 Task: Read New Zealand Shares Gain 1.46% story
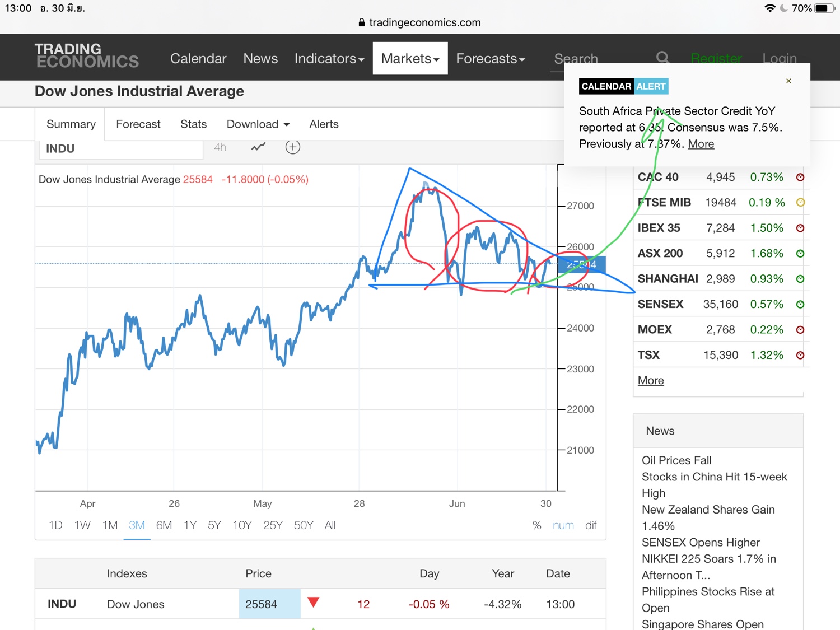click(708, 517)
